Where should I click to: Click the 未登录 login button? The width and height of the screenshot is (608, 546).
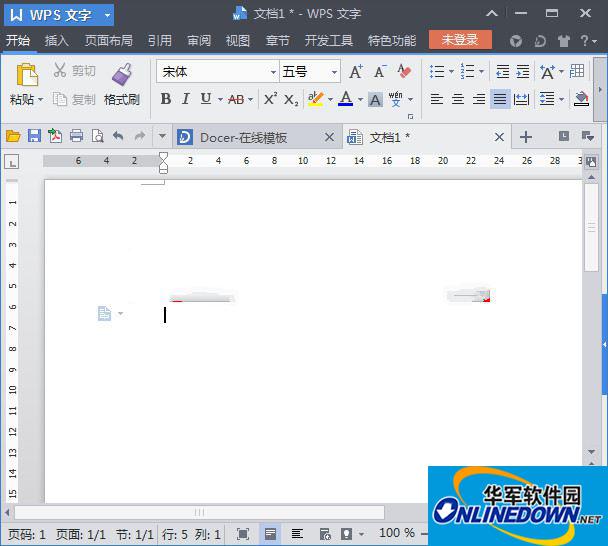point(460,40)
